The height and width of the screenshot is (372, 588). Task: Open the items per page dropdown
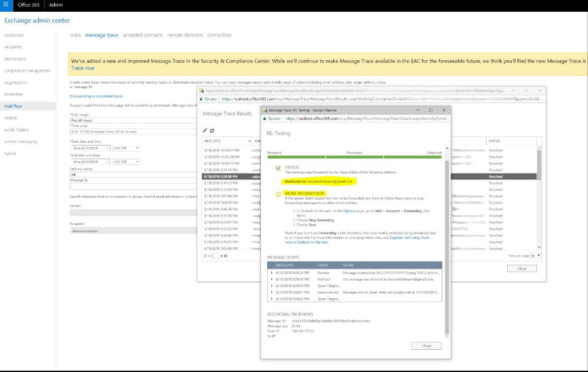coord(539,255)
